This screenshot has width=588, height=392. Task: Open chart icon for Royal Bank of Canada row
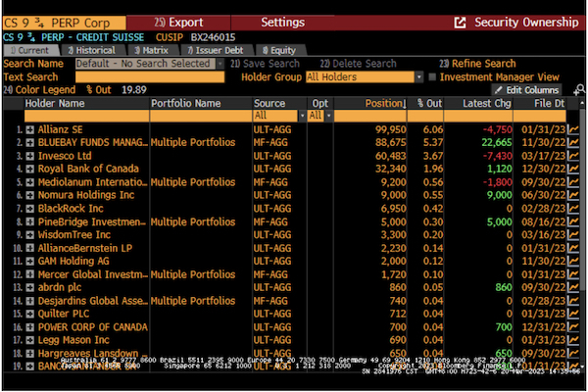click(573, 170)
